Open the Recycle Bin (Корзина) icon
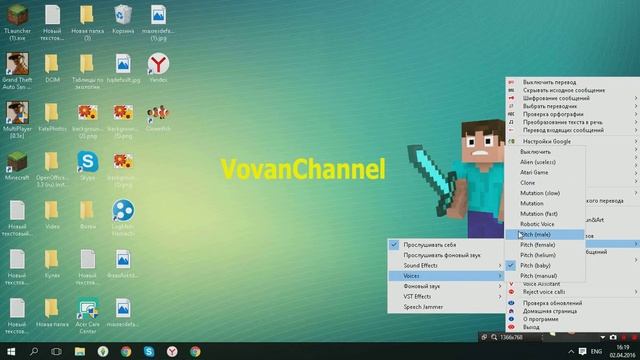The width and height of the screenshot is (640, 360). click(123, 20)
